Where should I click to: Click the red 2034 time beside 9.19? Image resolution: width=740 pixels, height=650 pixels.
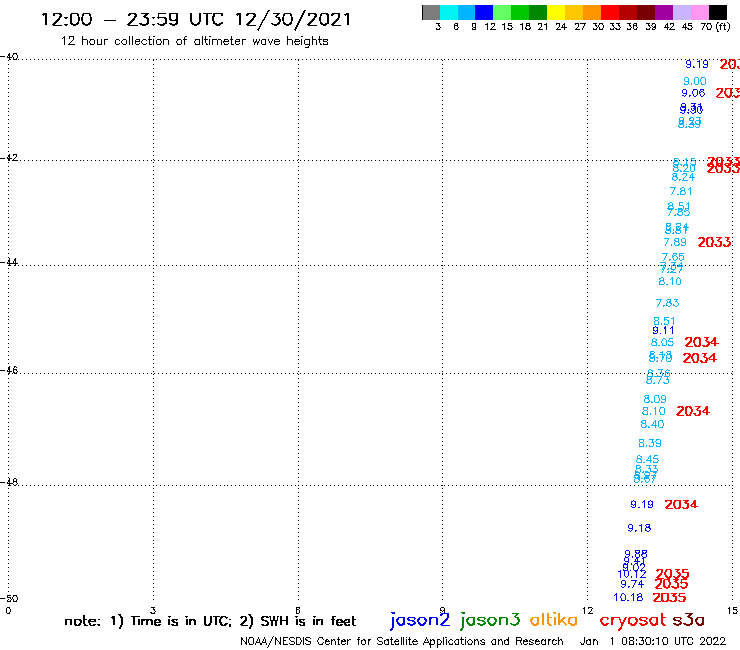point(681,505)
